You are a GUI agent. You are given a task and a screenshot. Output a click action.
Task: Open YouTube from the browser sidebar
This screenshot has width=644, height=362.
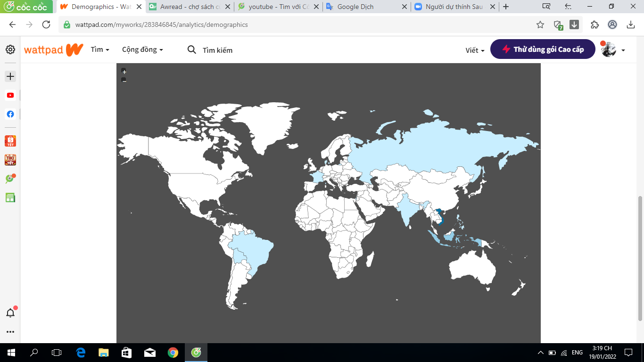point(10,95)
